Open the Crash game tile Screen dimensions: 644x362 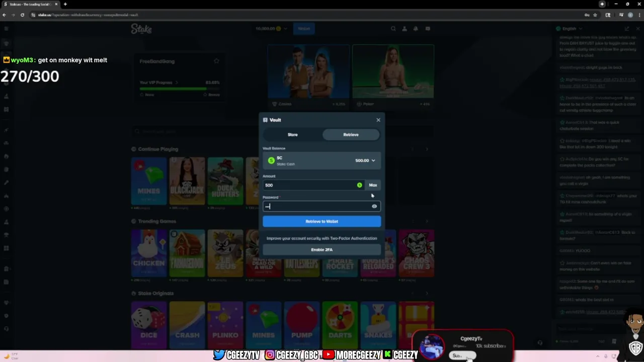click(x=187, y=325)
